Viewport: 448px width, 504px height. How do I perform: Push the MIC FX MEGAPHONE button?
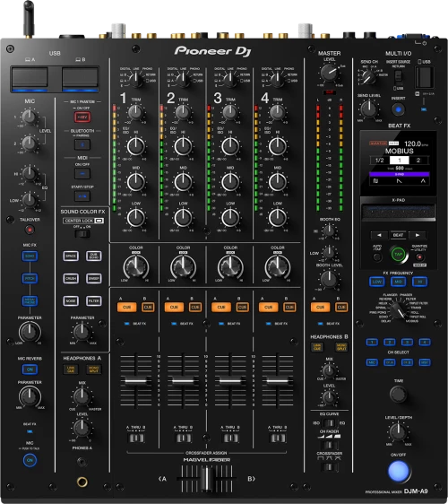(x=30, y=300)
